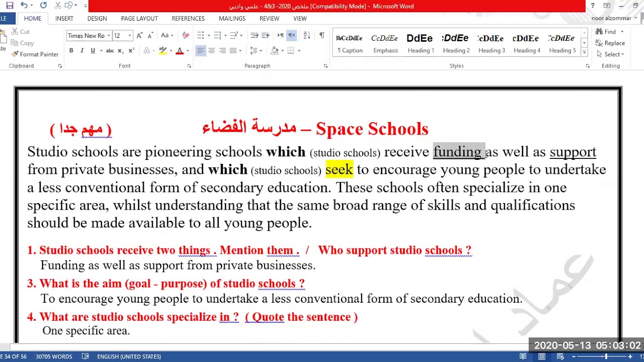Toggle bold formatting

71,51
